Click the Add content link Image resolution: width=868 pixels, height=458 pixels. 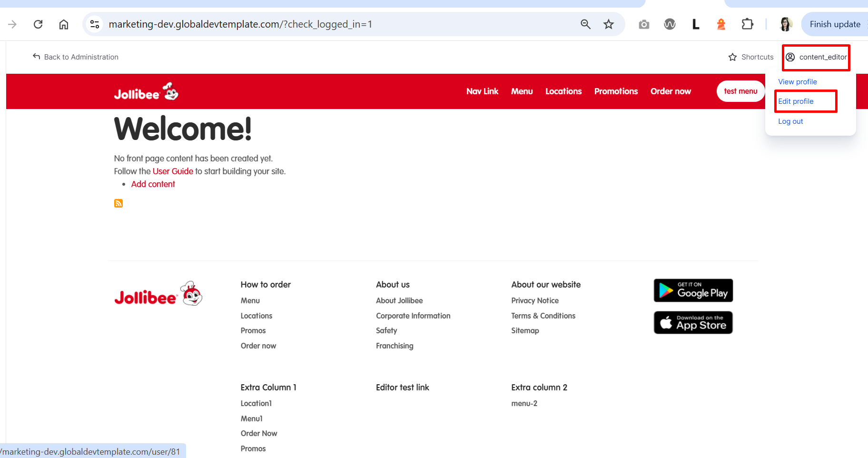153,184
